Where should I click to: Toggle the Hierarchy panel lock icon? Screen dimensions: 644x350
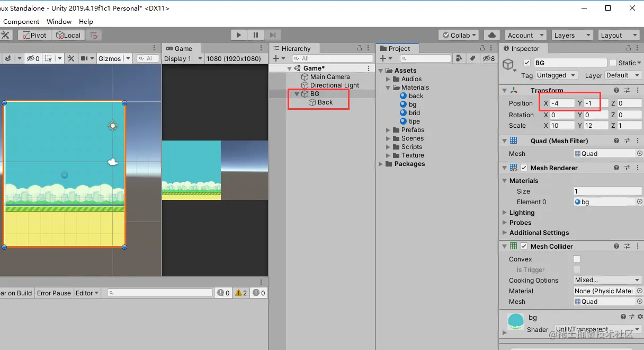[360, 48]
